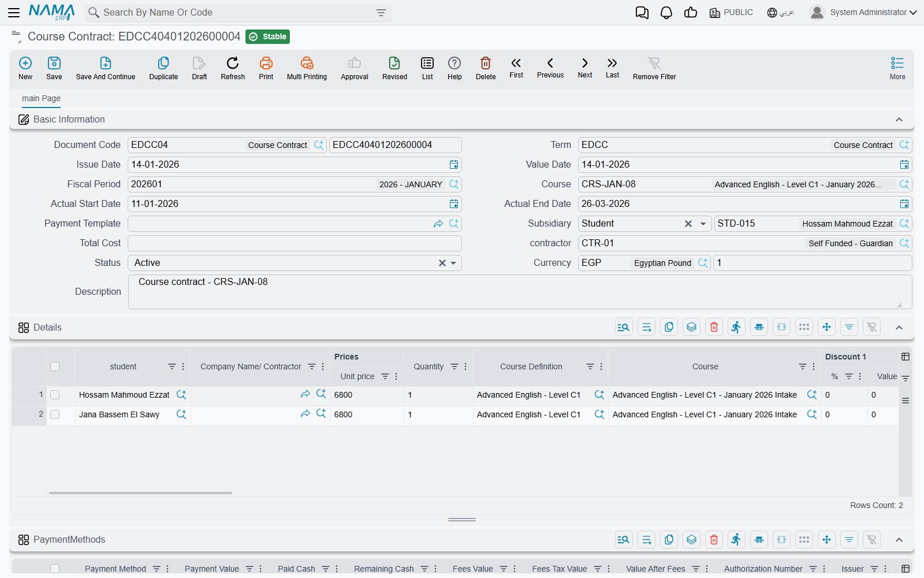The height and width of the screenshot is (578, 924).
Task: Open System Administrator user menu
Action: coord(863,12)
